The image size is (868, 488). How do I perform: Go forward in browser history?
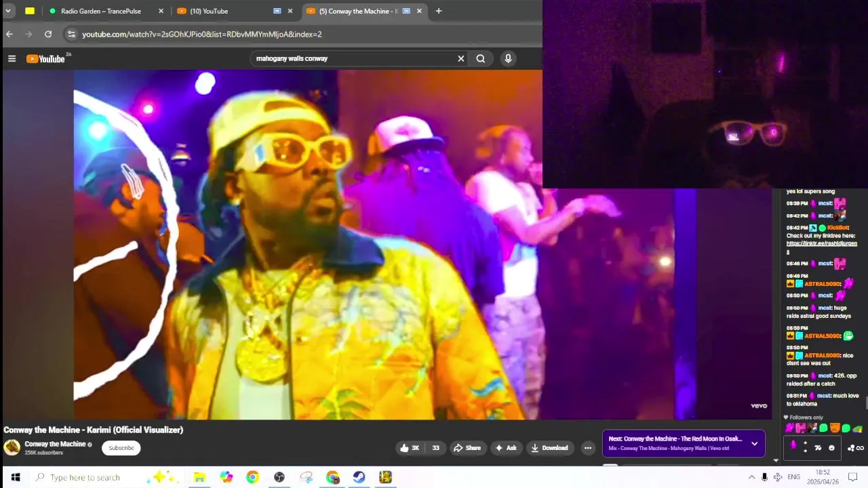point(28,34)
